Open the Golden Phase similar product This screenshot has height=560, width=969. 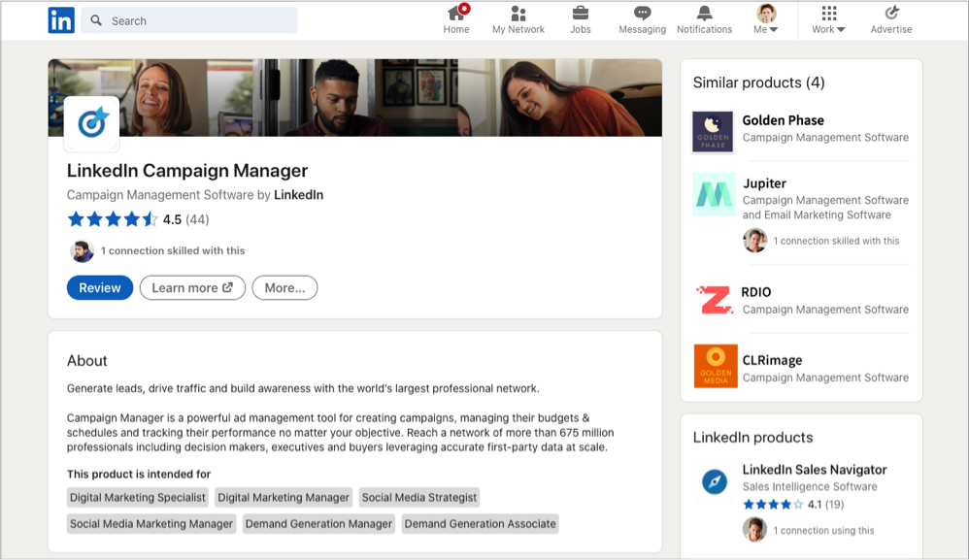point(781,120)
